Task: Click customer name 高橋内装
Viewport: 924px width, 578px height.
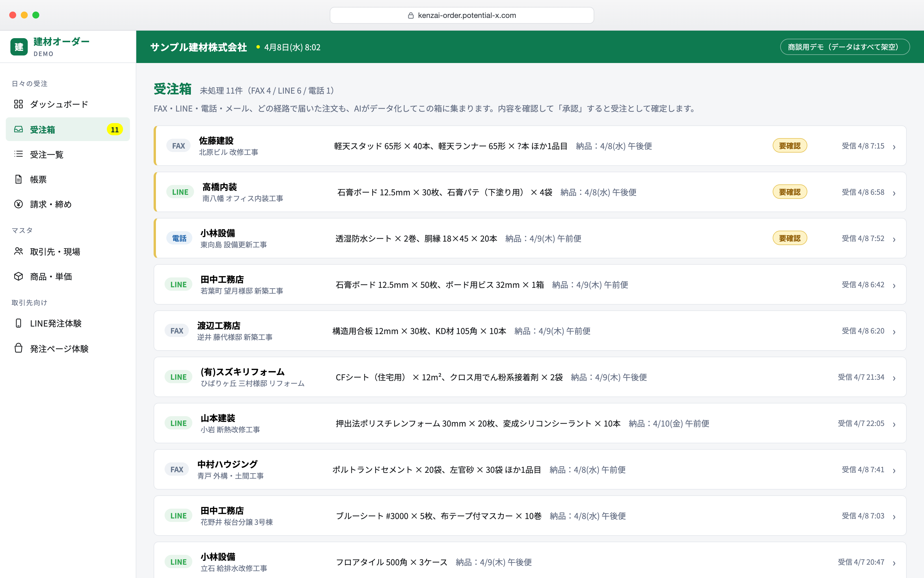Action: click(x=219, y=187)
